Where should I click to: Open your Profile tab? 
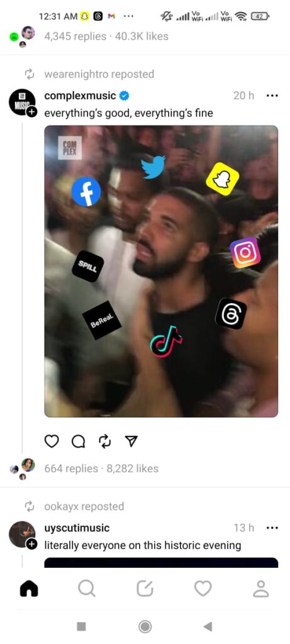[x=261, y=589]
